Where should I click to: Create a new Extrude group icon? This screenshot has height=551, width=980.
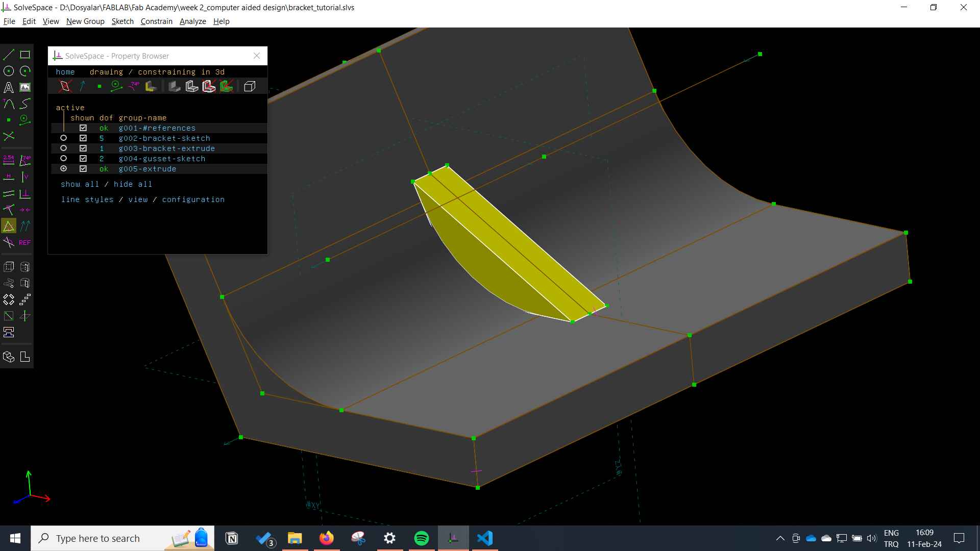click(x=9, y=267)
